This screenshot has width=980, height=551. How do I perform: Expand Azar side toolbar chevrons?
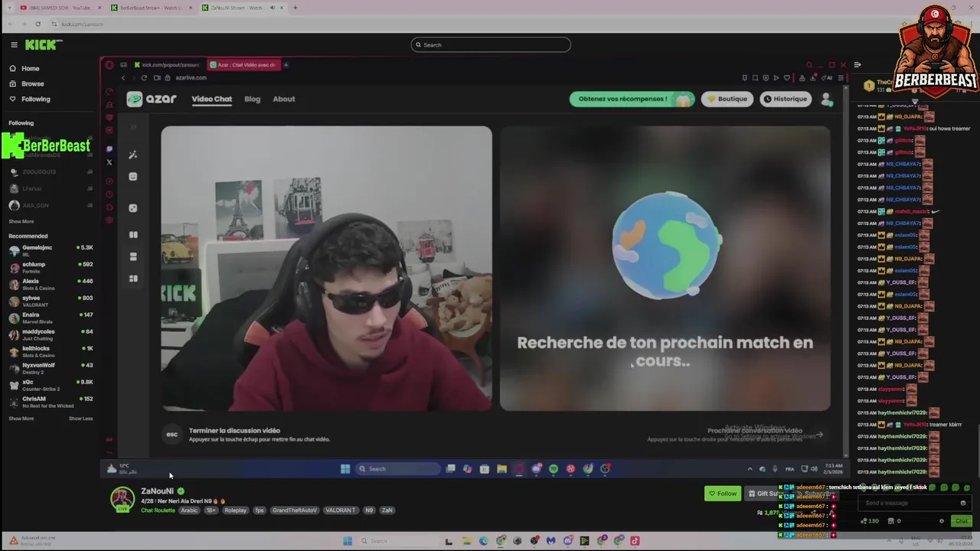tap(133, 127)
